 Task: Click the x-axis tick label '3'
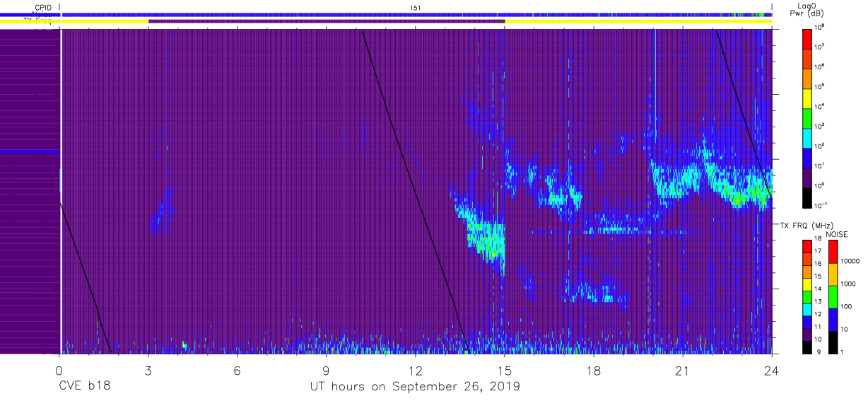click(x=148, y=370)
